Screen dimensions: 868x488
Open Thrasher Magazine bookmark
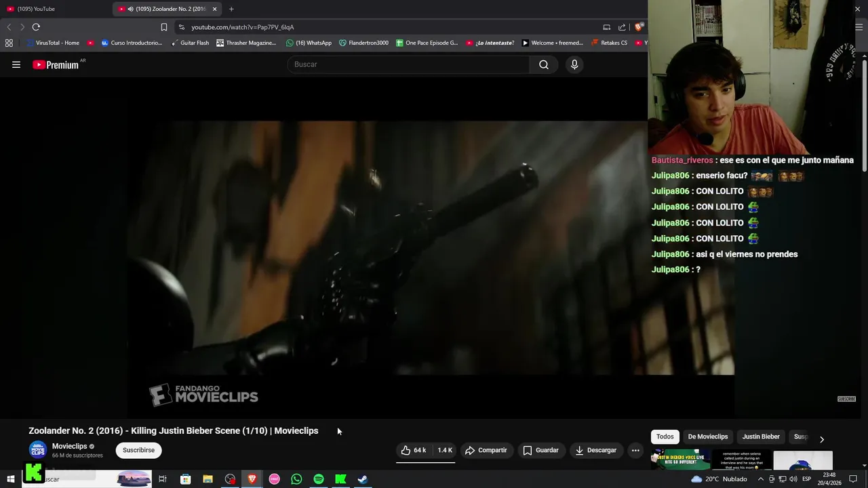coord(246,43)
